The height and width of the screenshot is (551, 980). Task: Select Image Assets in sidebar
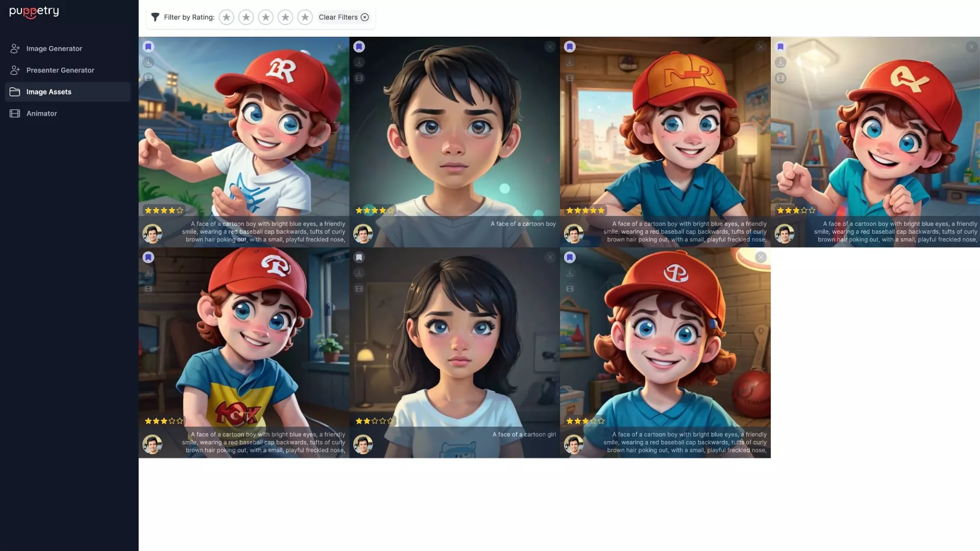(x=49, y=92)
